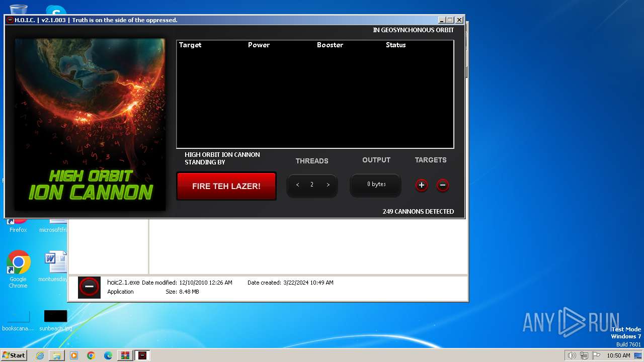Open File Explorer from the taskbar
Screen dimensions: 644x362
coord(57,355)
